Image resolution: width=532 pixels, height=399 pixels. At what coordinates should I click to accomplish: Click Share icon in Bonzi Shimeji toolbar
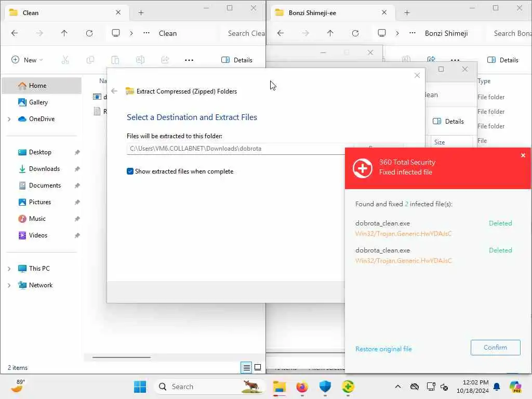coord(431,59)
